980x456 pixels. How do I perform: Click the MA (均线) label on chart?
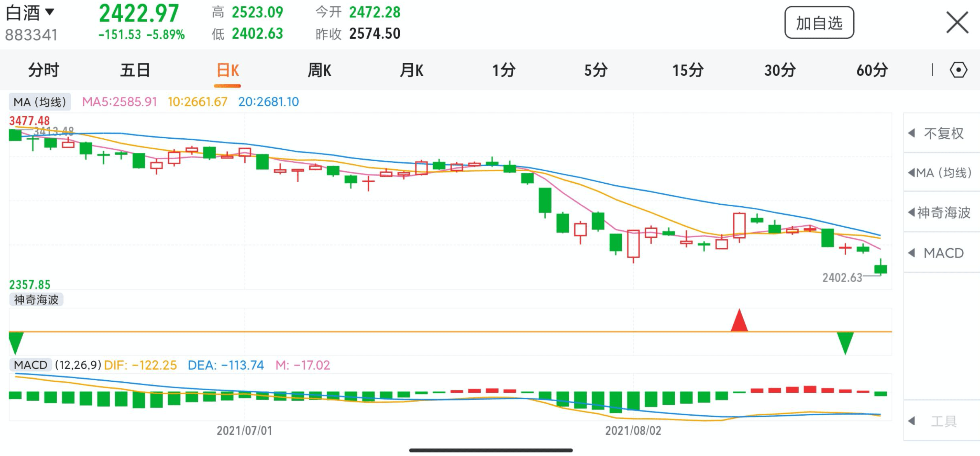[40, 102]
